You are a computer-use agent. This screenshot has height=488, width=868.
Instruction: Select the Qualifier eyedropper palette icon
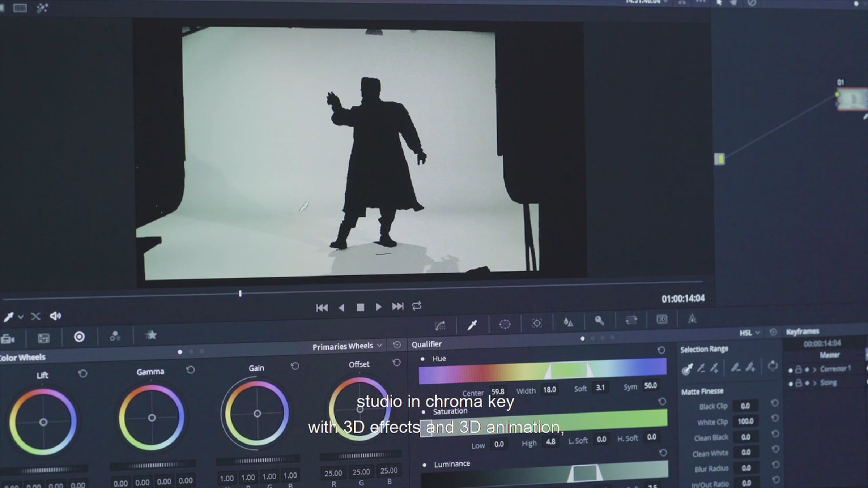(x=472, y=325)
